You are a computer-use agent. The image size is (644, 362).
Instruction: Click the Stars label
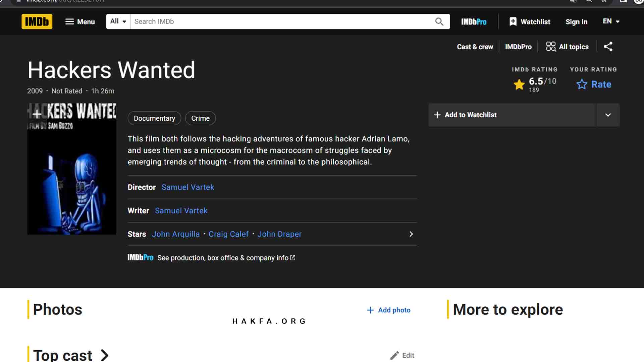point(137,234)
